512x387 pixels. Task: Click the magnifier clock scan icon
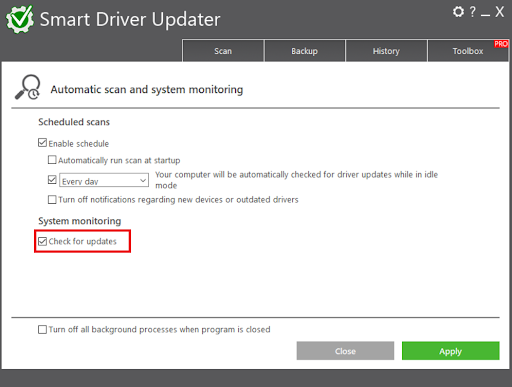pyautogui.click(x=27, y=87)
